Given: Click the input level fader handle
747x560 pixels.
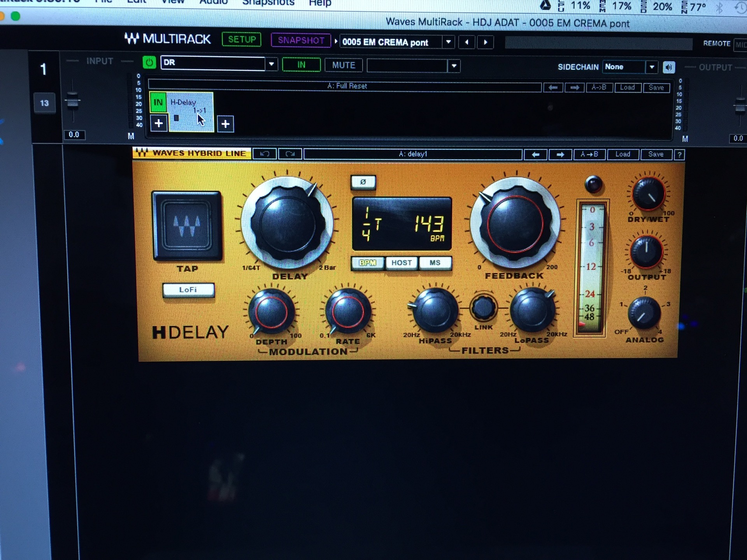Looking at the screenshot, I should [72, 101].
